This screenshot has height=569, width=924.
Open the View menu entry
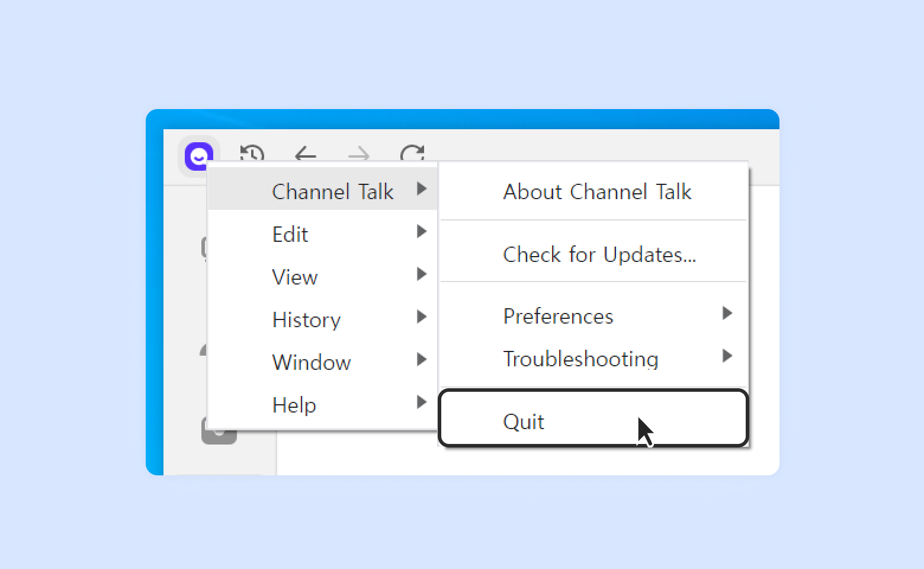[323, 274]
